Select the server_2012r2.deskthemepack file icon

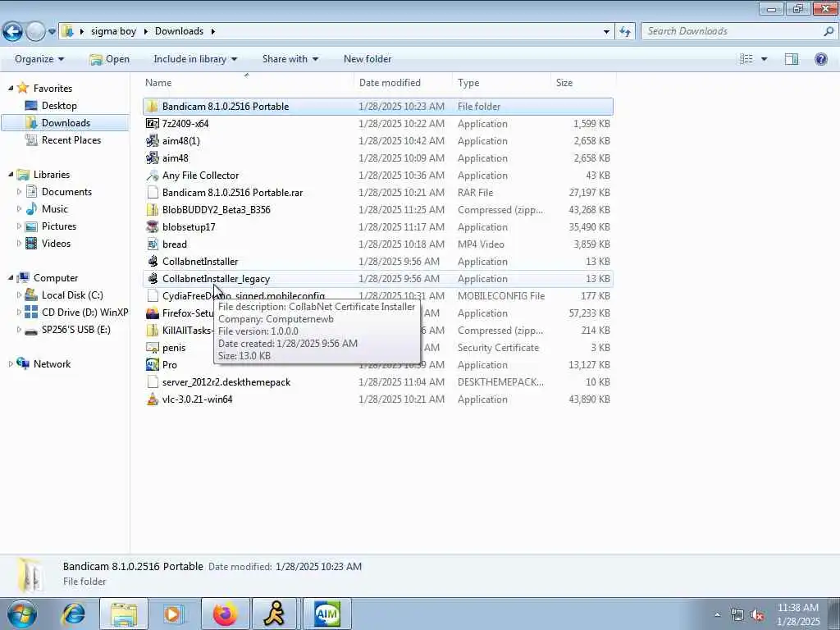point(152,382)
